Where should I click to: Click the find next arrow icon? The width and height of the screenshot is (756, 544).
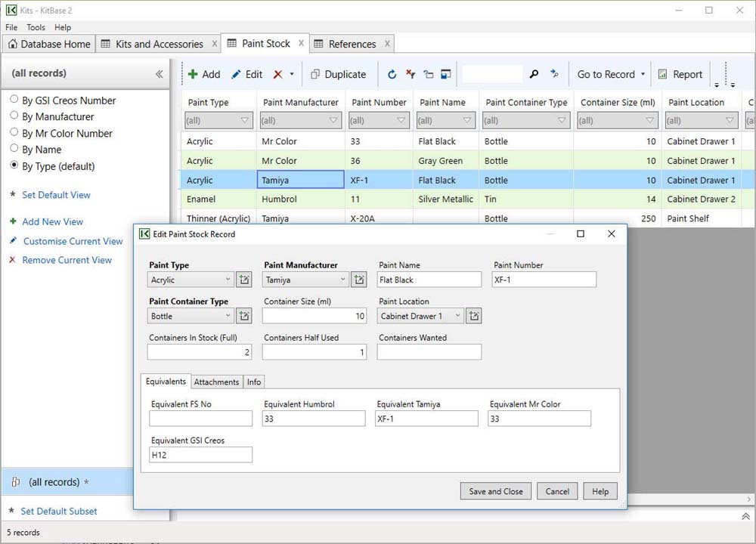click(554, 73)
